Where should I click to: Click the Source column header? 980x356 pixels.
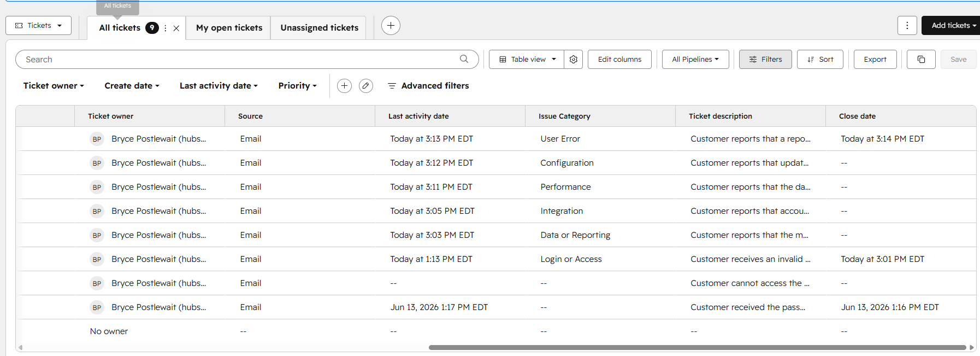click(300, 116)
